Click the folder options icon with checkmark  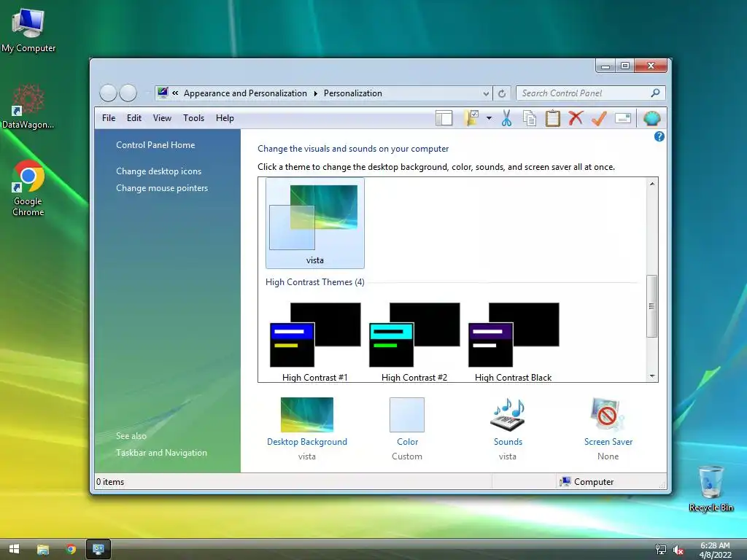coord(471,118)
